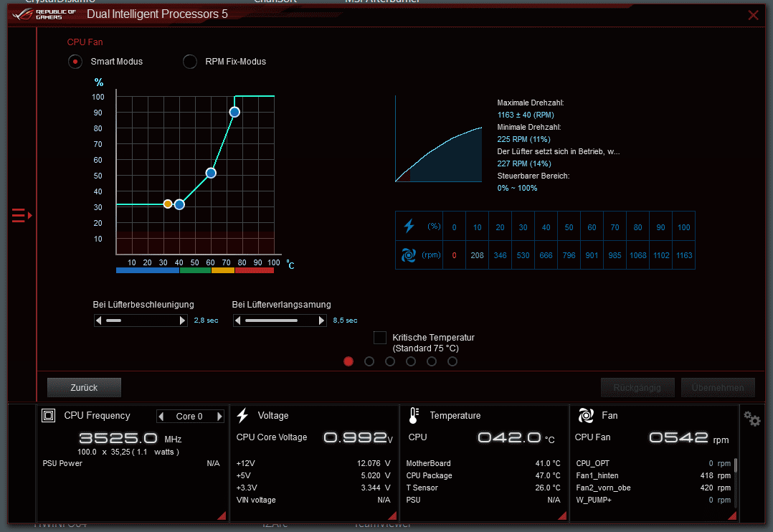Viewport: 773px width, 532px height.
Task: Increase Lüfterbeschleunigung time with right arrow
Action: click(182, 320)
